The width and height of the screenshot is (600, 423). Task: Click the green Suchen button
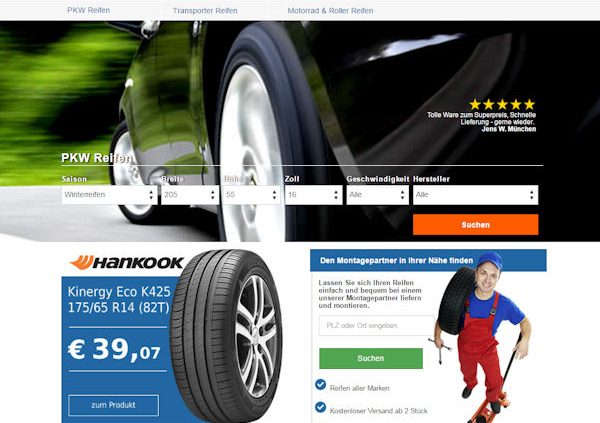tap(371, 358)
